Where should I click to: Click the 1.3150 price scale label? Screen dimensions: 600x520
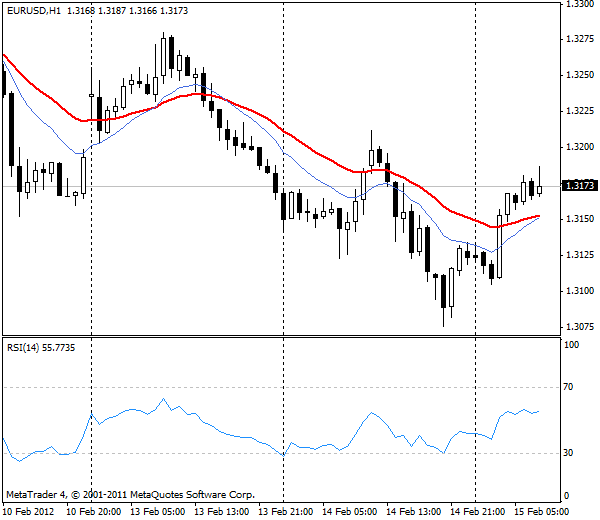(x=580, y=219)
